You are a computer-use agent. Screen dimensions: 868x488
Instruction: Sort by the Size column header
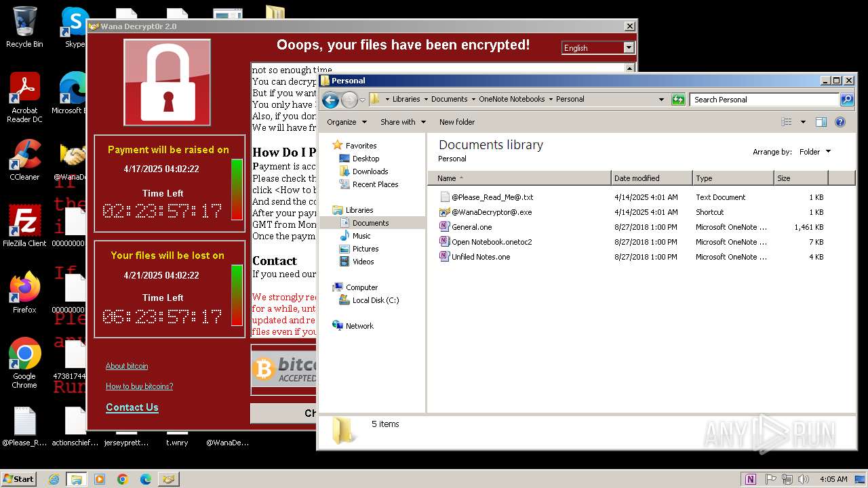pyautogui.click(x=801, y=178)
